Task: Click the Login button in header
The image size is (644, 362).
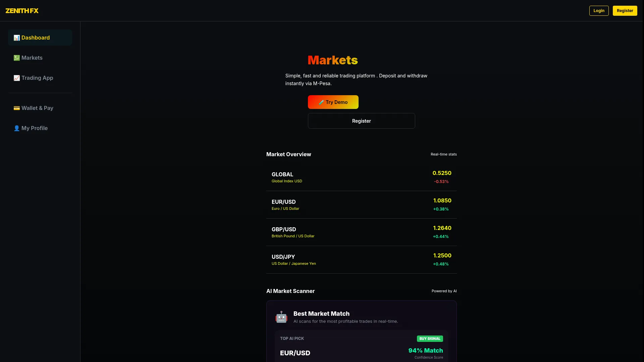Action: [599, 11]
